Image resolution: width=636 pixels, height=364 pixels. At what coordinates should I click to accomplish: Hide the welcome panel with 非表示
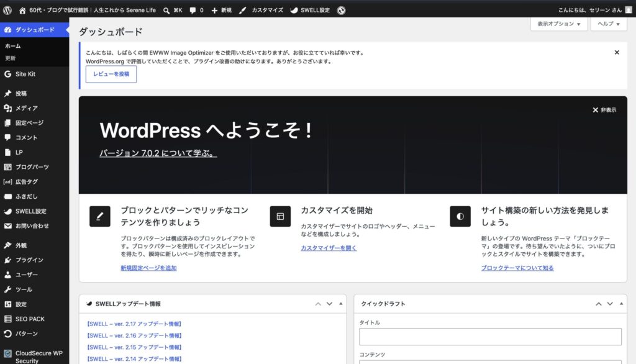coord(604,110)
